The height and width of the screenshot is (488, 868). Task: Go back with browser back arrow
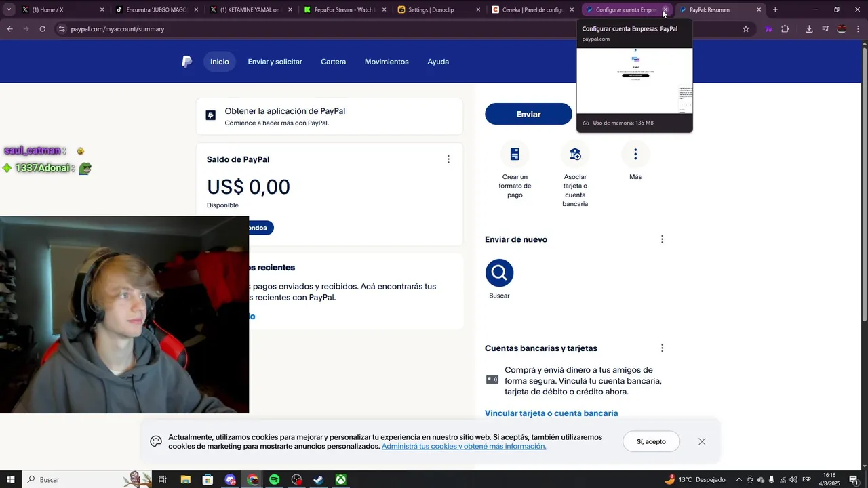[x=9, y=29]
